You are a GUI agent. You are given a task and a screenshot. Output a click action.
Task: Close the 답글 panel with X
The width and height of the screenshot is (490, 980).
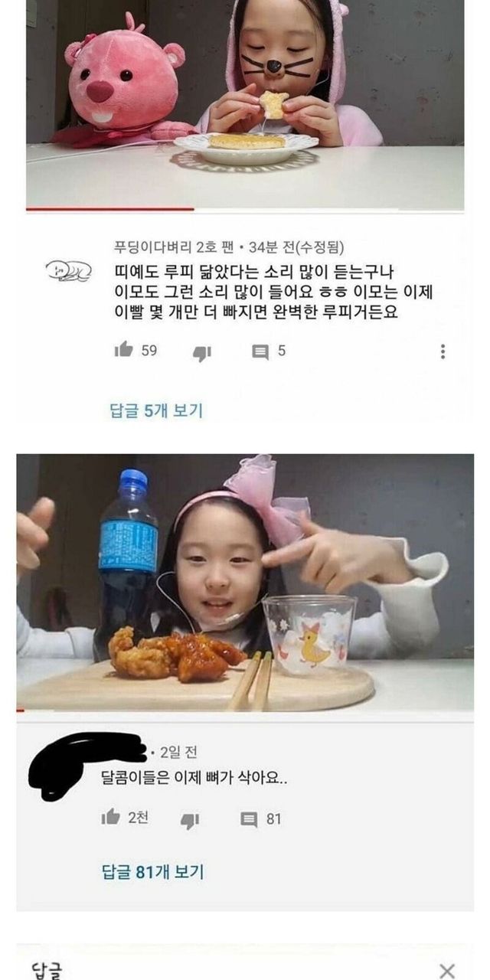click(447, 971)
